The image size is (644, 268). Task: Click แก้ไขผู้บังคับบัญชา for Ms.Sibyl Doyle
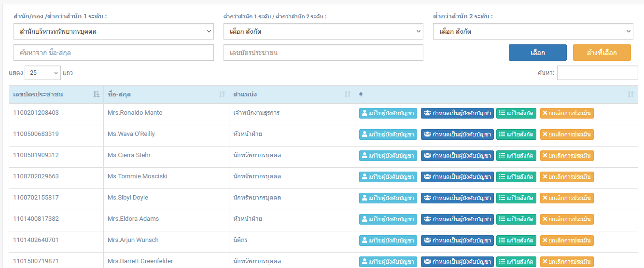click(x=388, y=198)
